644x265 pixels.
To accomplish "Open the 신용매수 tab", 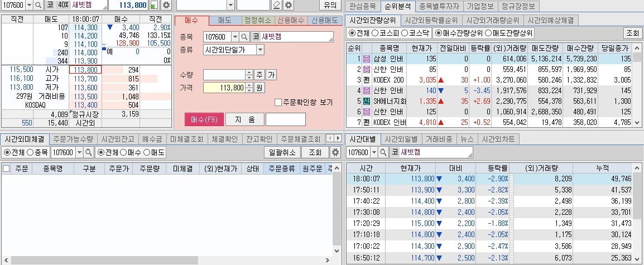I will (x=291, y=20).
